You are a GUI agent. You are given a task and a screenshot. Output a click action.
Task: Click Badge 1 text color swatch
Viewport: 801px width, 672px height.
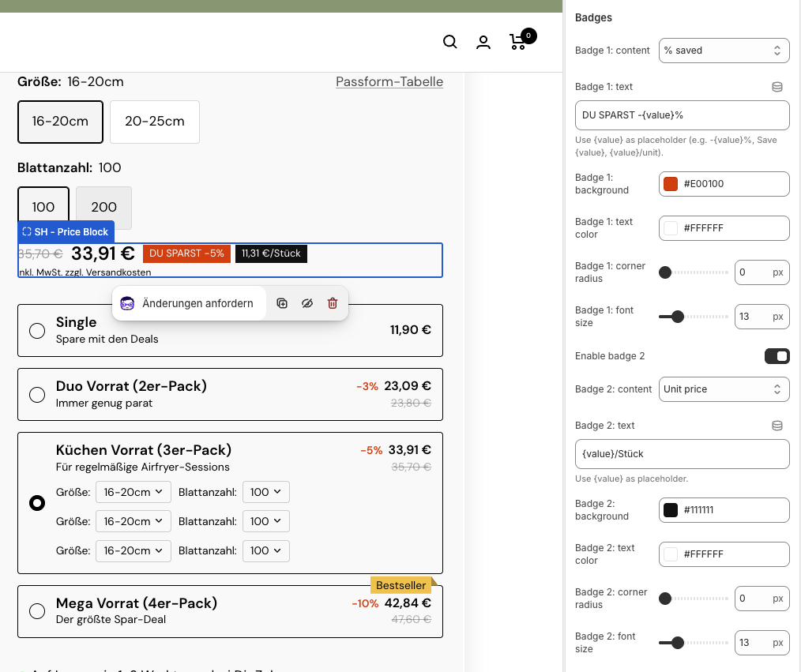coord(670,228)
